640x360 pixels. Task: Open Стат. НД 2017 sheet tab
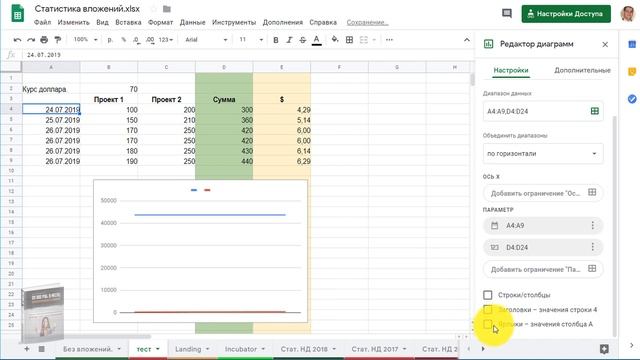(375, 349)
